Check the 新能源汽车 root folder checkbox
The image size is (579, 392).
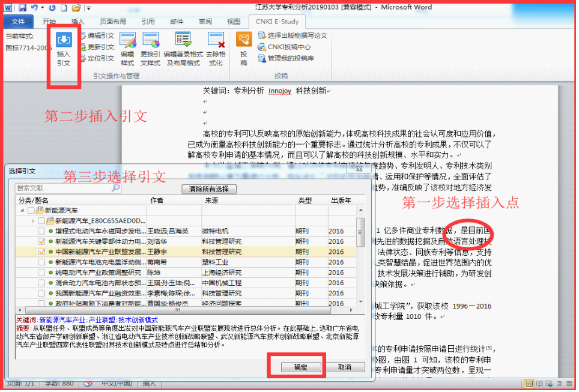point(31,210)
